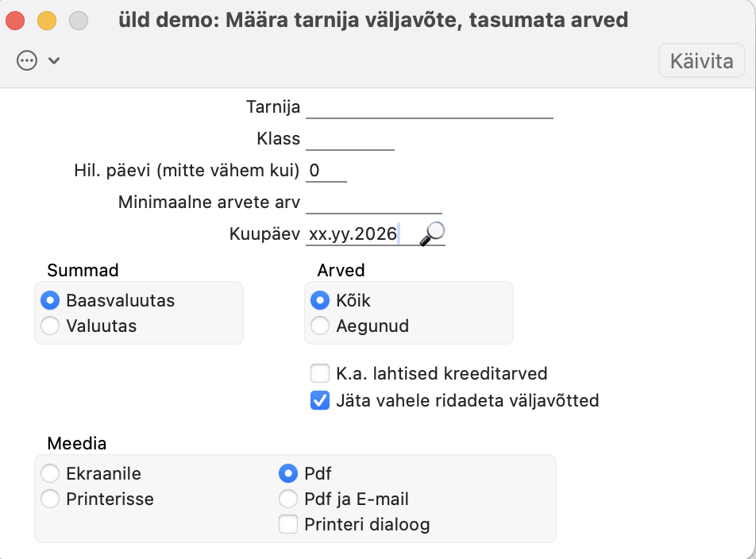756x559 pixels.
Task: Select the Minimaalne arvete arv field
Action: click(373, 202)
